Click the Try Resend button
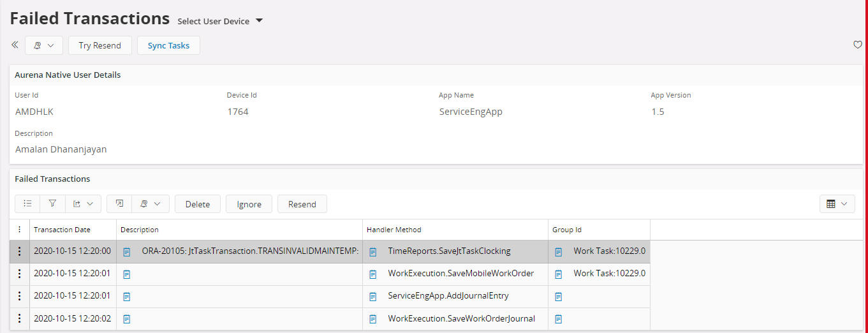 coord(99,45)
